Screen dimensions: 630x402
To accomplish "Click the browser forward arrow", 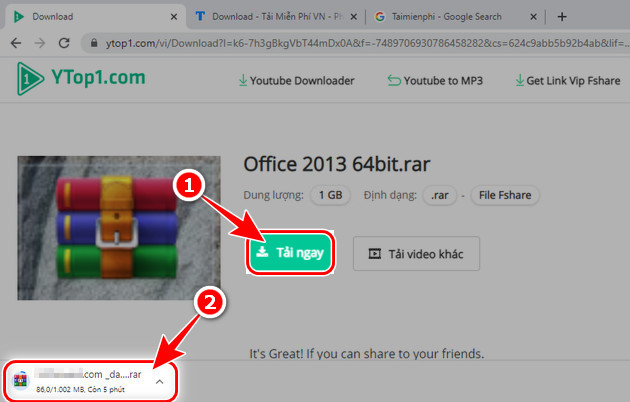I will (x=40, y=43).
